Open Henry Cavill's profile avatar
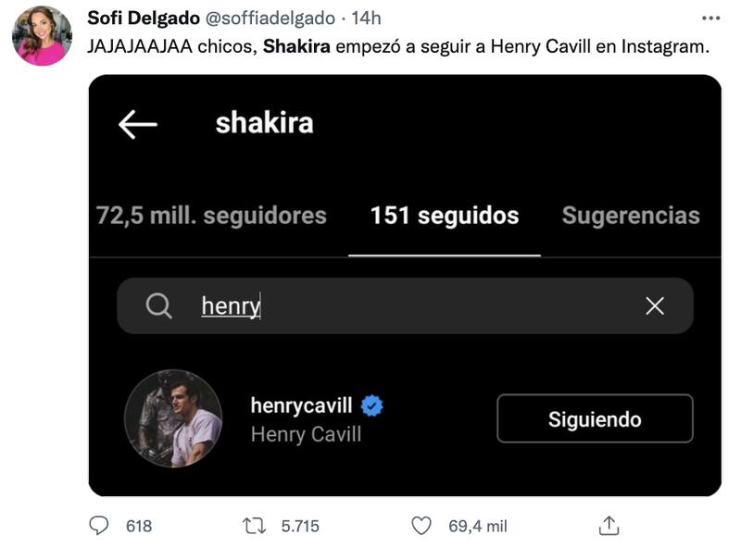The width and height of the screenshot is (741, 560). (173, 418)
